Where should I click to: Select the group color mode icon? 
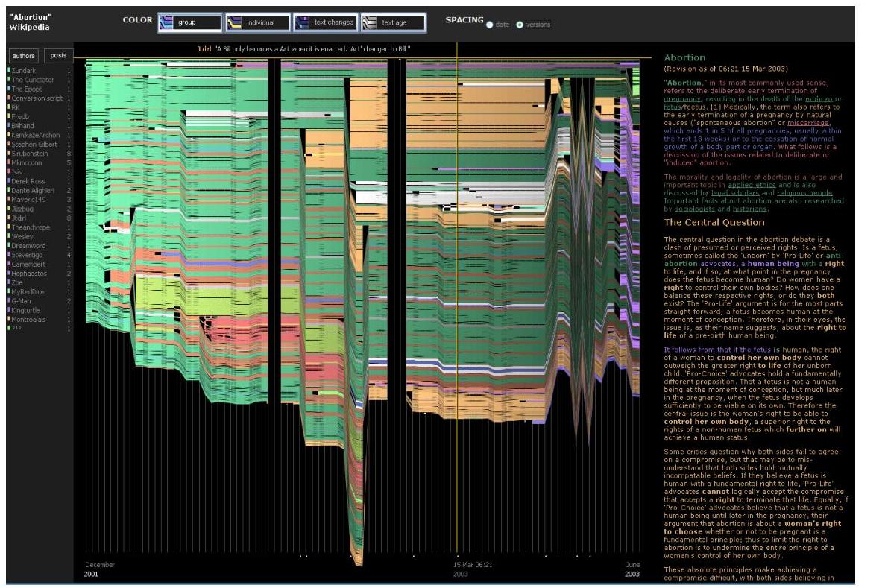pyautogui.click(x=167, y=23)
